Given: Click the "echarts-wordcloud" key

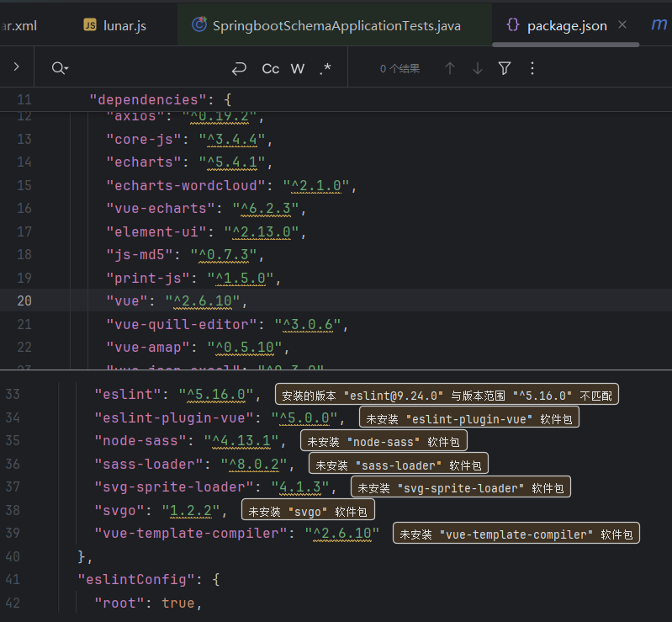Looking at the screenshot, I should coord(186,185).
